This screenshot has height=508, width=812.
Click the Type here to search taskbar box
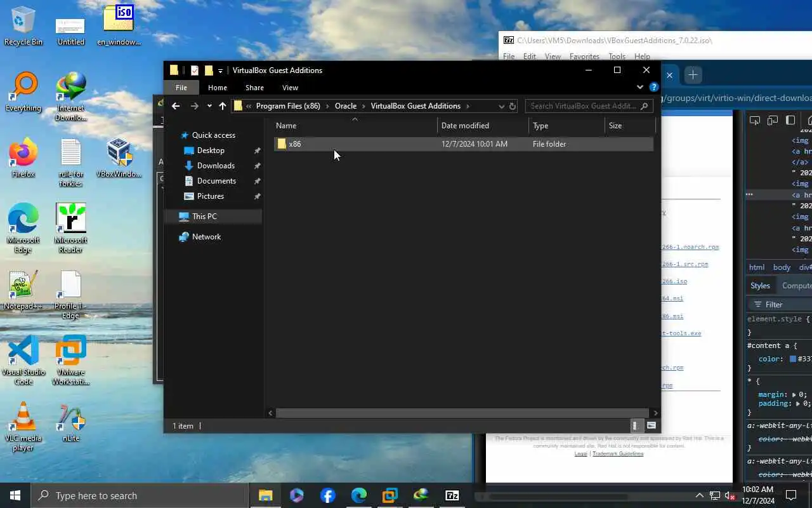click(140, 495)
